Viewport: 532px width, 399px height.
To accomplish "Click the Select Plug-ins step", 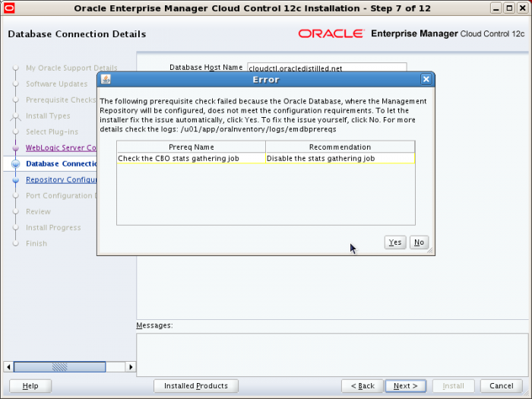I will [52, 131].
